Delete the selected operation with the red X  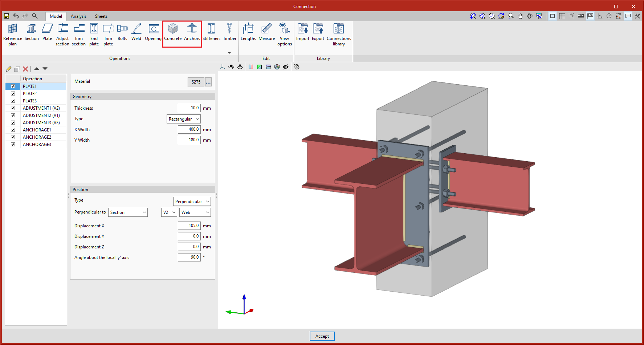coord(25,69)
